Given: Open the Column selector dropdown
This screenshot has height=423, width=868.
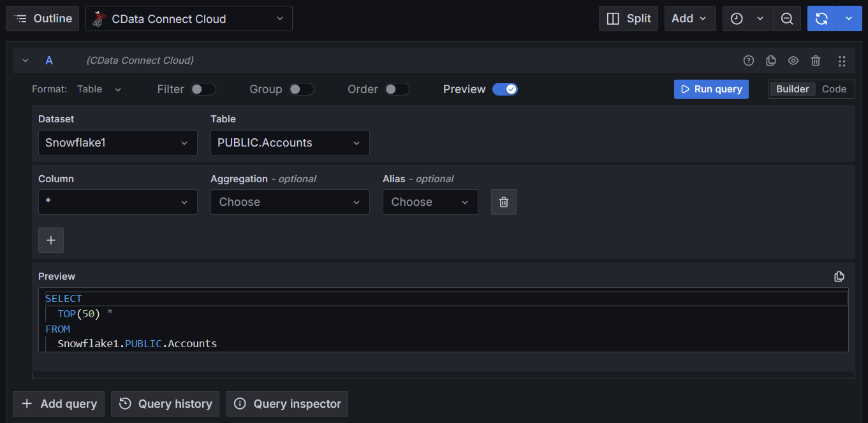Looking at the screenshot, I should 118,202.
